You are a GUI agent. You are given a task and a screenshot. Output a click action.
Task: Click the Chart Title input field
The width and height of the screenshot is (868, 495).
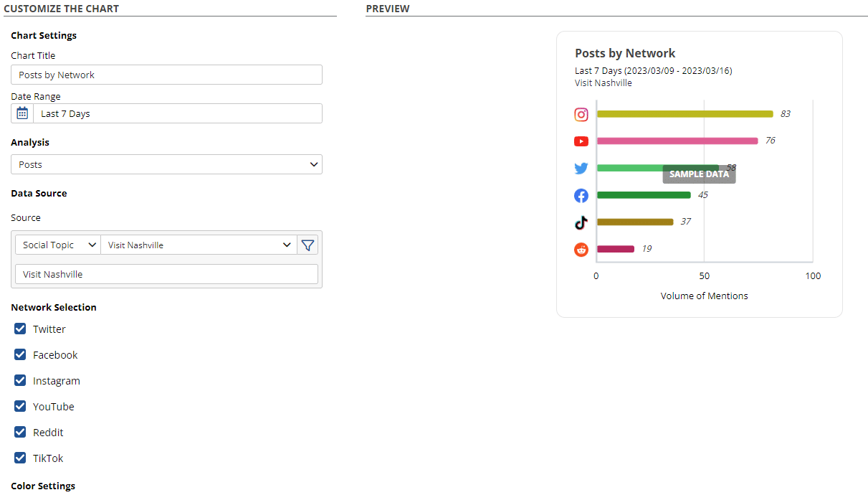(x=166, y=75)
